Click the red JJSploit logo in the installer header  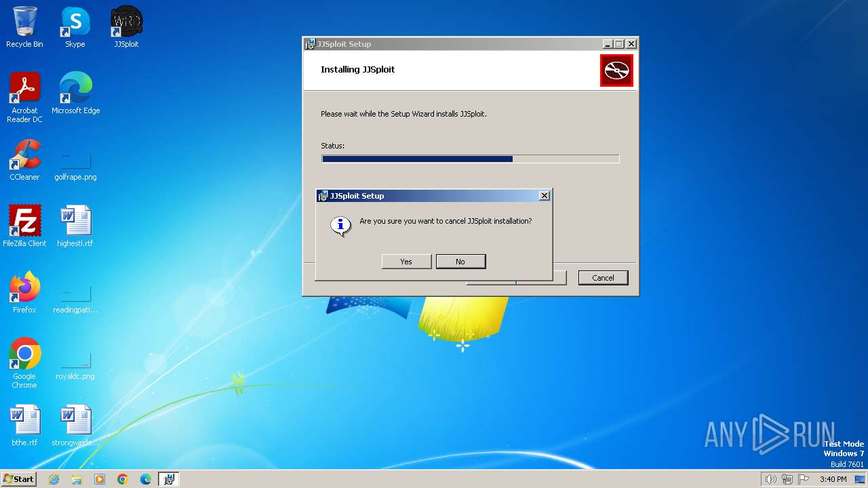click(616, 70)
